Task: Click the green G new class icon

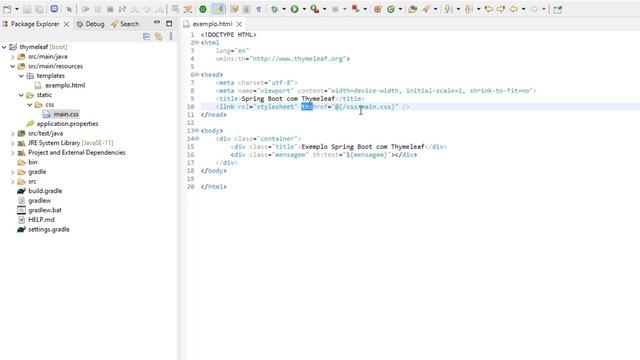Action: 391,9
